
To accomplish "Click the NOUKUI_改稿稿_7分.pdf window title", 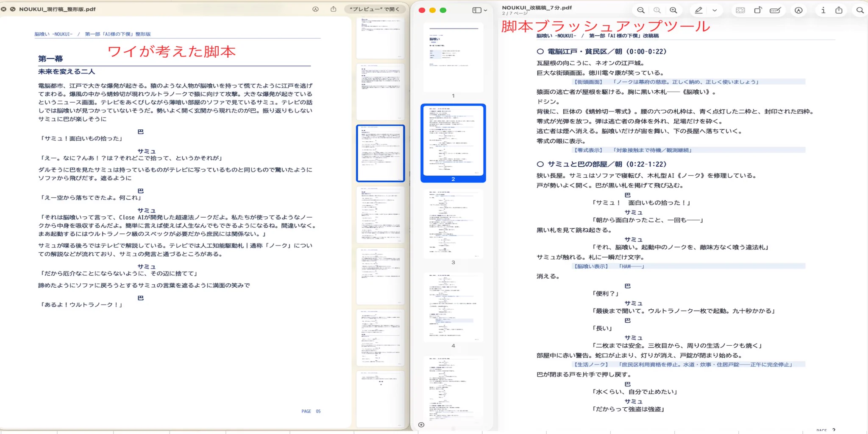I will point(537,7).
